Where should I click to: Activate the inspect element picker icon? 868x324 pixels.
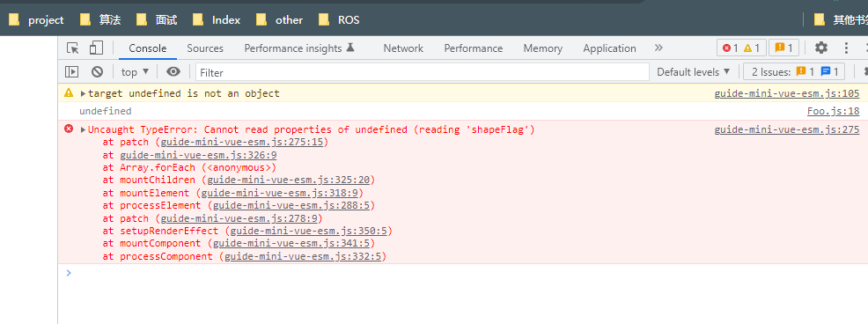(x=72, y=48)
